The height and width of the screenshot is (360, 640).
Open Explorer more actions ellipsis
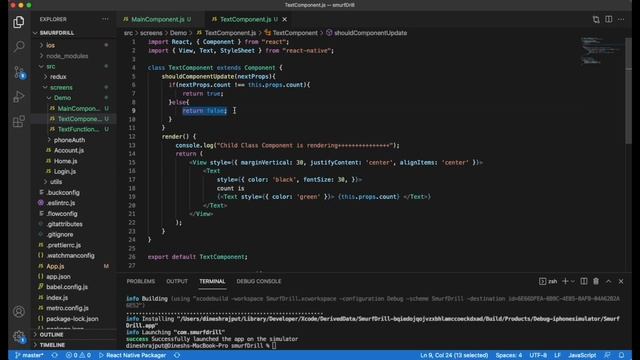(x=105, y=19)
